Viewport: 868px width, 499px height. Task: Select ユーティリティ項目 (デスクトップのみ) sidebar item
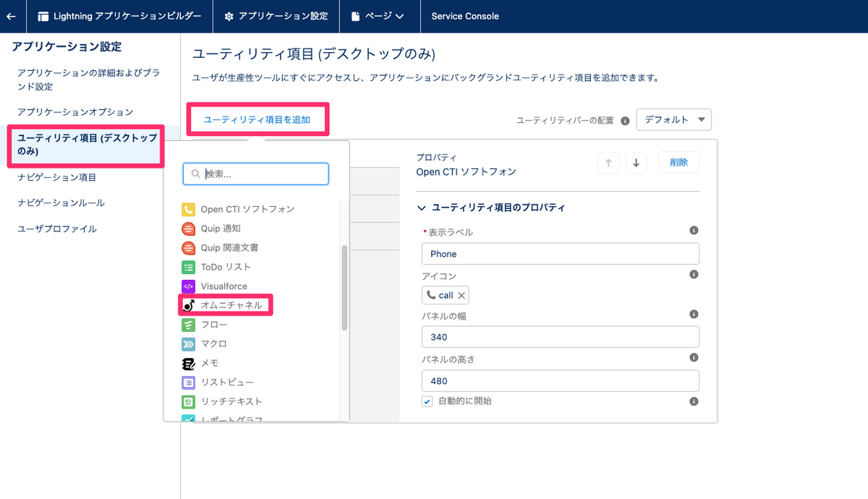coord(87,145)
